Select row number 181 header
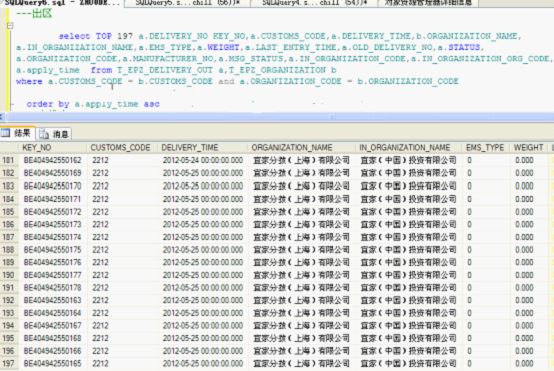The height and width of the screenshot is (371, 554). pyautogui.click(x=8, y=160)
